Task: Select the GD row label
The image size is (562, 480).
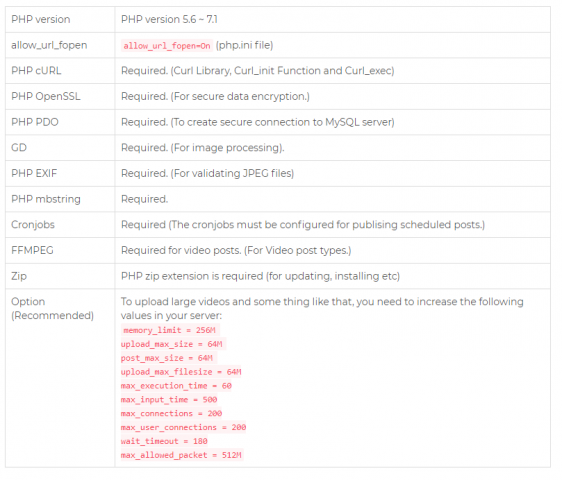Action: [19, 148]
